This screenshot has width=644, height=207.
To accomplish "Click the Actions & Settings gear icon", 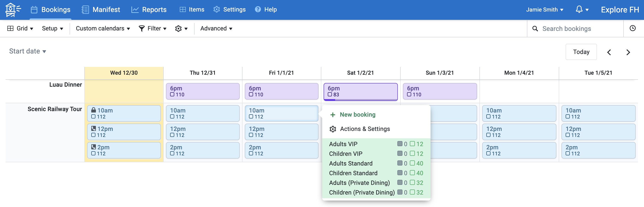I will [x=333, y=129].
